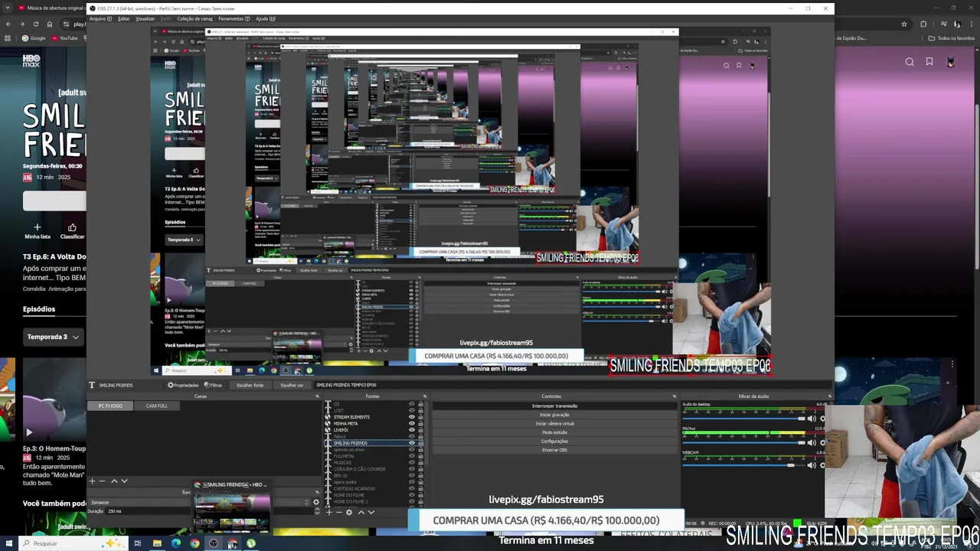Mute the Áudio do desktop channel

(812, 419)
